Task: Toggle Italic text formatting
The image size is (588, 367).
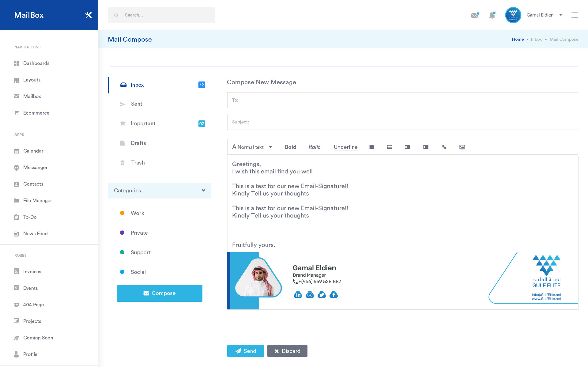Action: coord(314,147)
